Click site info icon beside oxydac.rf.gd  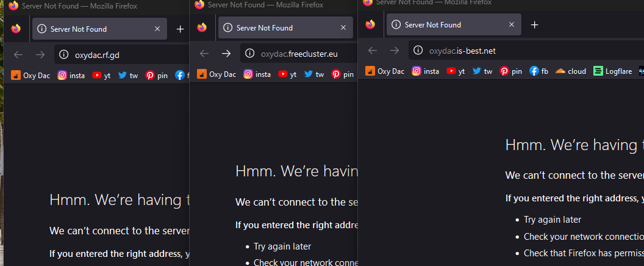(x=63, y=55)
